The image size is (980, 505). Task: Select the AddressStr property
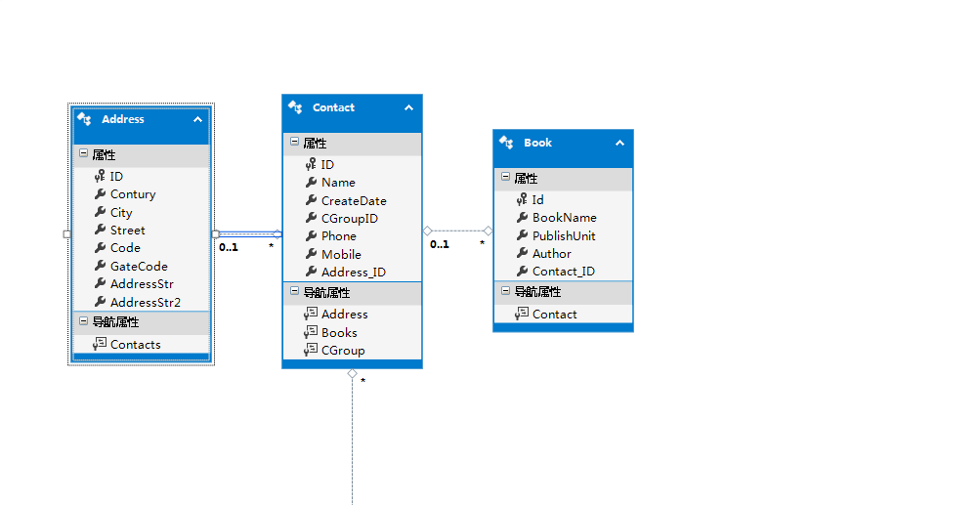tap(142, 283)
